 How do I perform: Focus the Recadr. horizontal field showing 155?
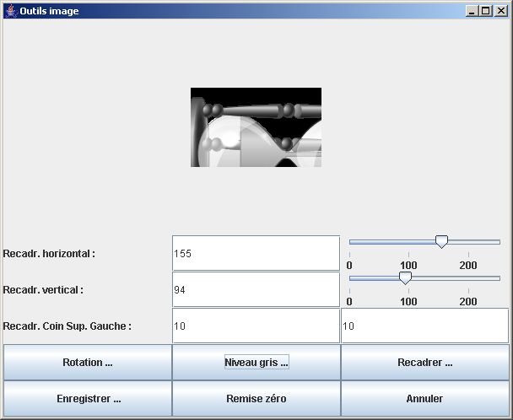point(256,253)
